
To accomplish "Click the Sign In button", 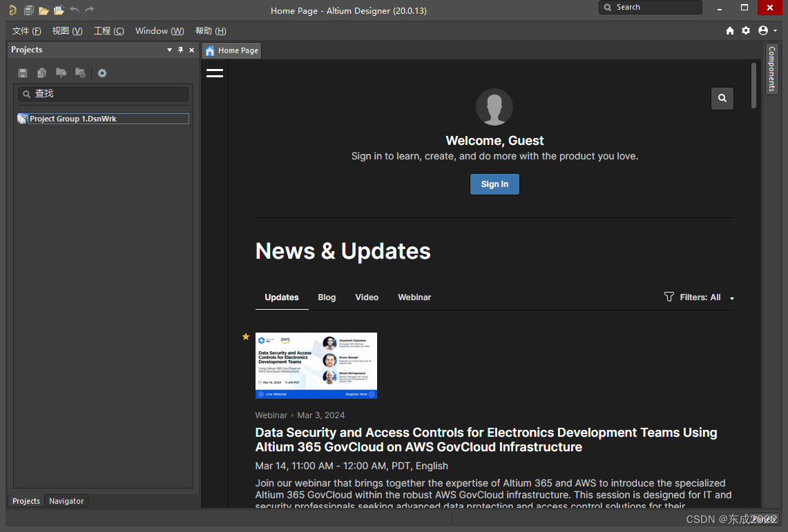I will [494, 184].
